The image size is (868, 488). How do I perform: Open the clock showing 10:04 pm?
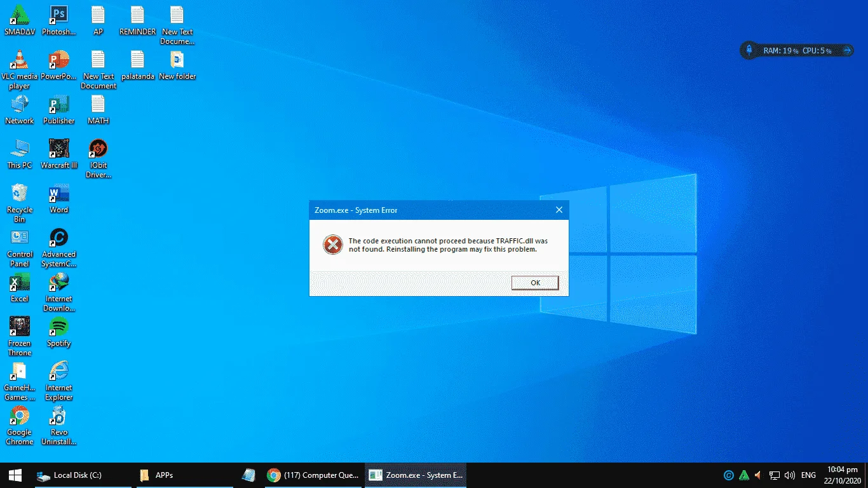[x=843, y=475]
